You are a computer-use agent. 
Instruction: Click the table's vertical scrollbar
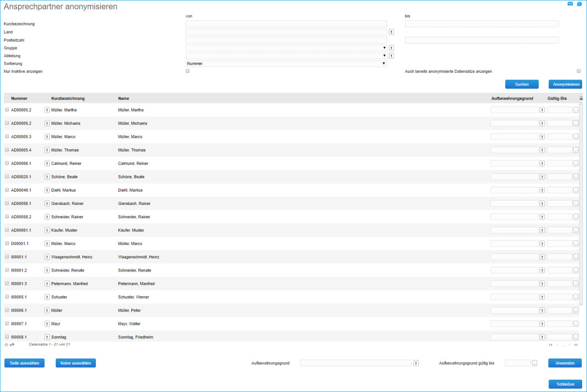click(581, 204)
